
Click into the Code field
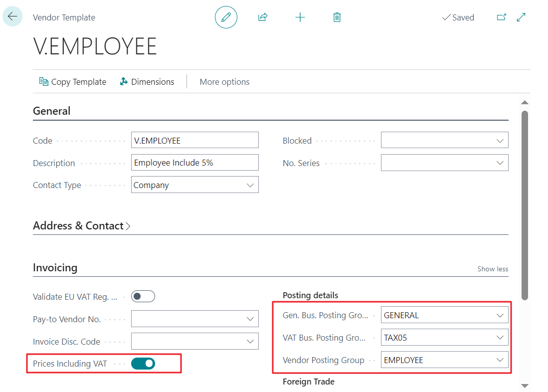(x=194, y=140)
